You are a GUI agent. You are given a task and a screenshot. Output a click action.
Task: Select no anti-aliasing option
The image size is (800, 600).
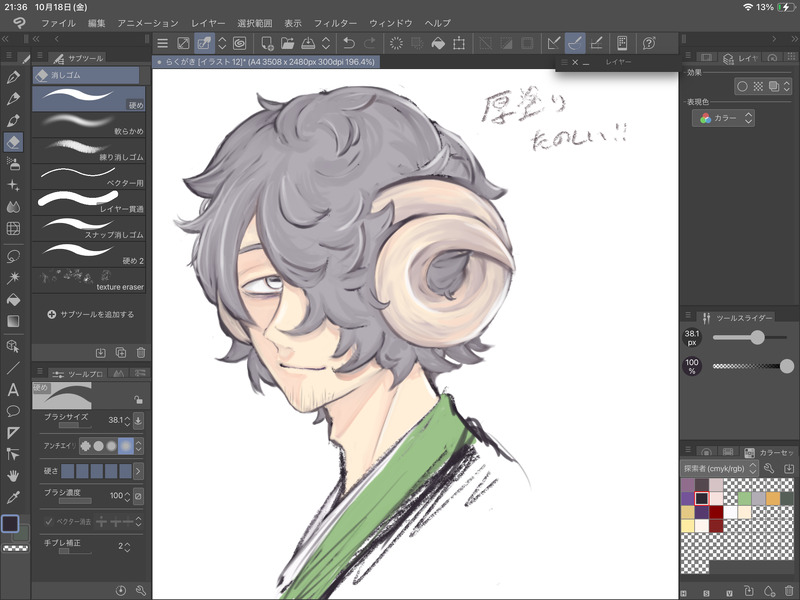click(x=85, y=446)
